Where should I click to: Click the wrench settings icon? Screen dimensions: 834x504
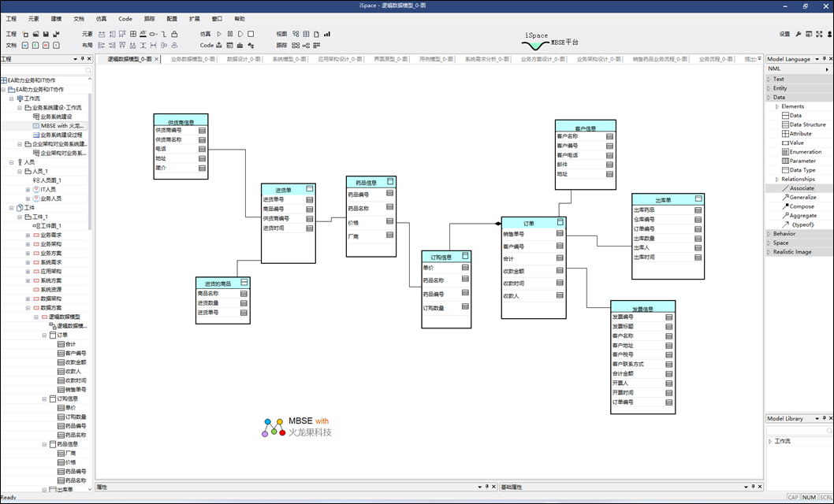(x=798, y=34)
